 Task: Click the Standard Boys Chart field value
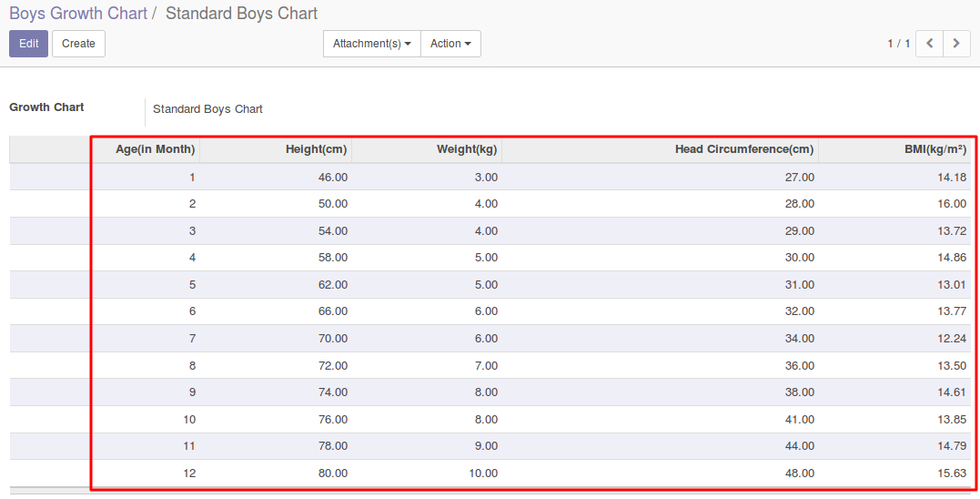(x=207, y=109)
